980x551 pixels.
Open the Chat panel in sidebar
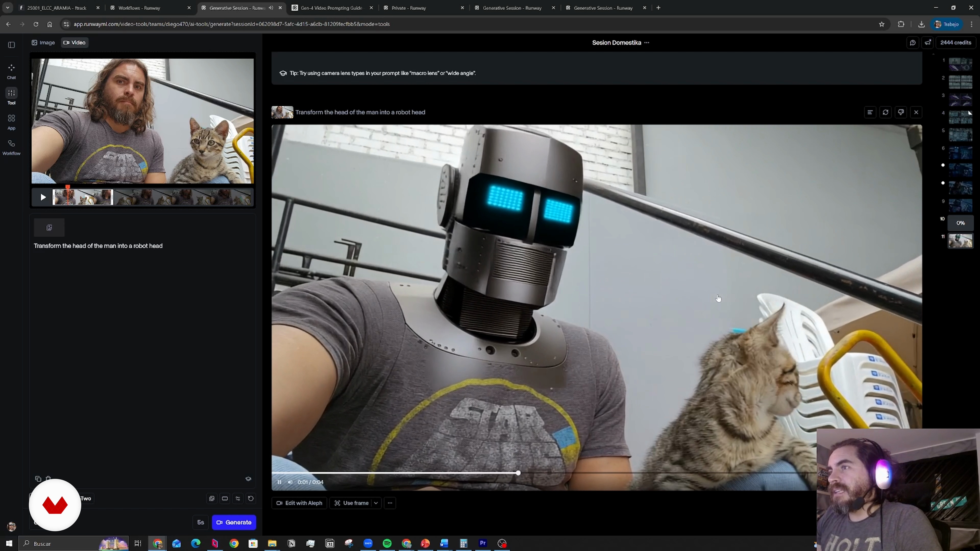11,71
